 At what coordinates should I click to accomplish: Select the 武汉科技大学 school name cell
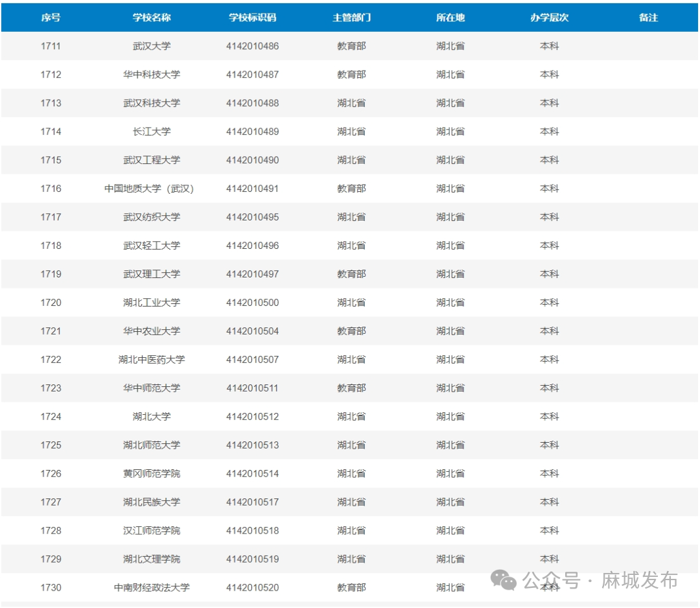(x=152, y=103)
